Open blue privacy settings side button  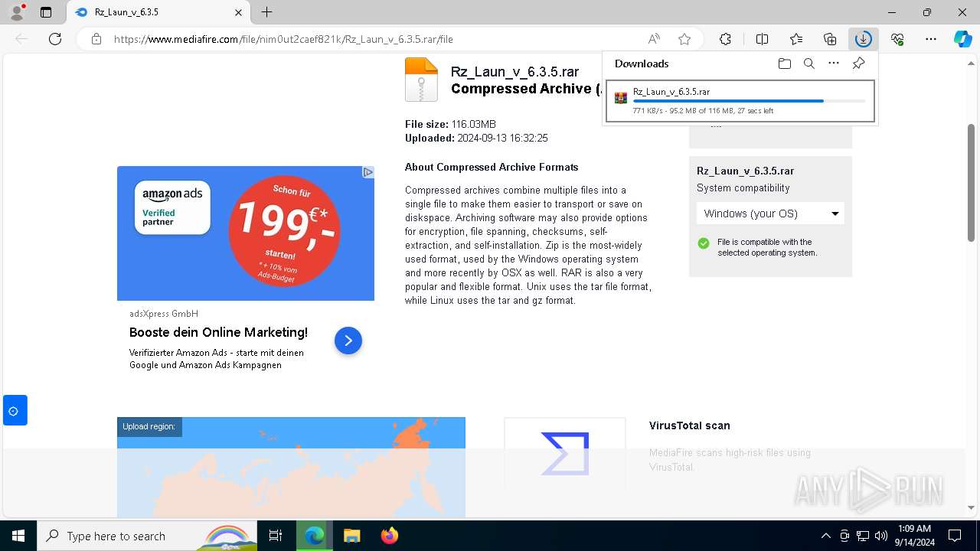coord(15,410)
